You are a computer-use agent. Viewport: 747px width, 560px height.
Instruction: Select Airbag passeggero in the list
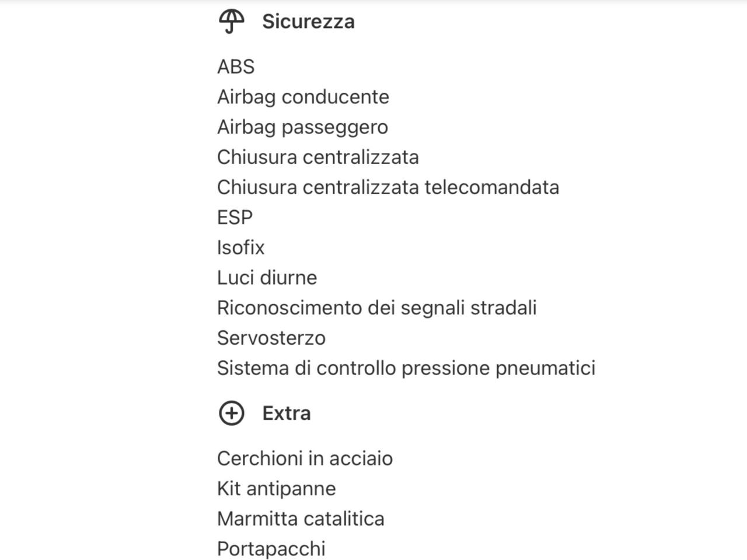(302, 127)
